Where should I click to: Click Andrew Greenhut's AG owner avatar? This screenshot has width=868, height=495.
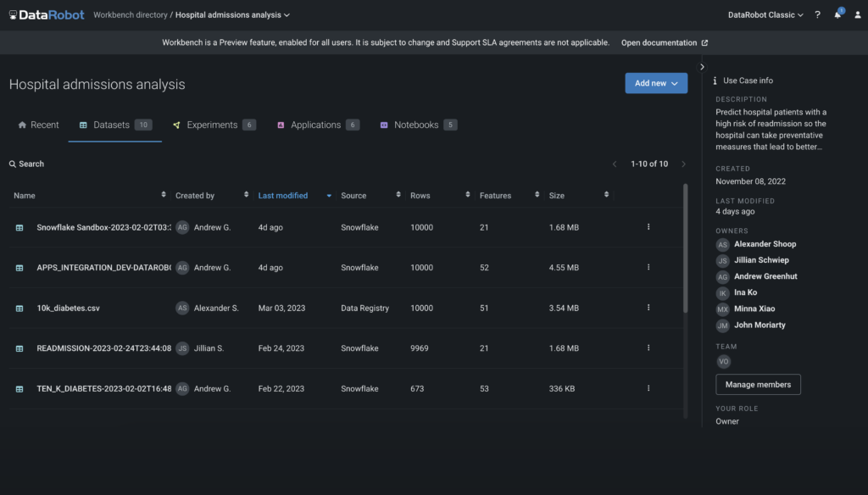[x=722, y=277]
